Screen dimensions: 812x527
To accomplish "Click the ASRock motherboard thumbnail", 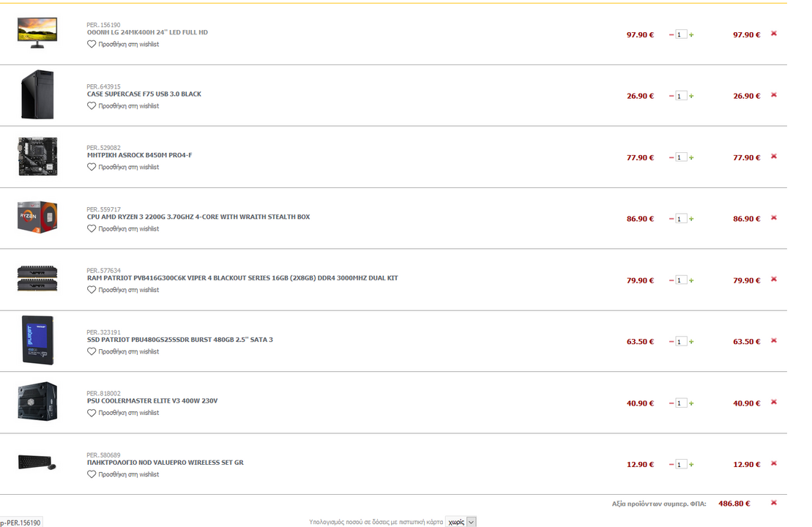I will tap(37, 157).
